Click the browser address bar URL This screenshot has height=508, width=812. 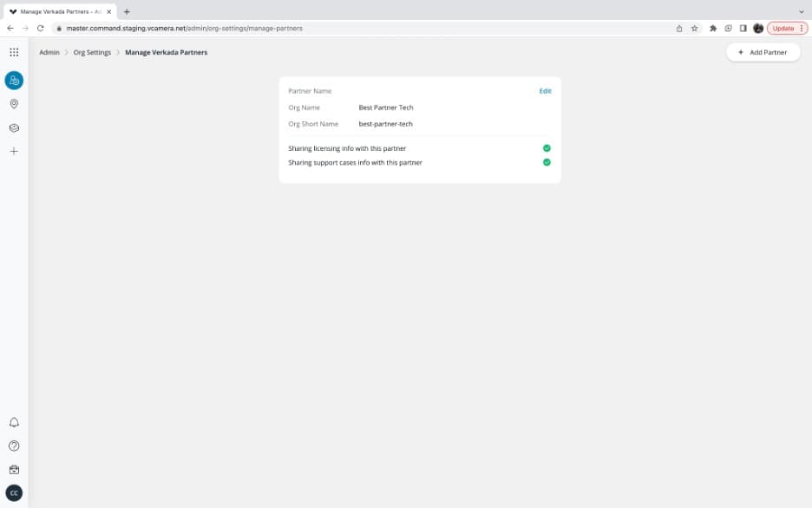[x=185, y=29]
